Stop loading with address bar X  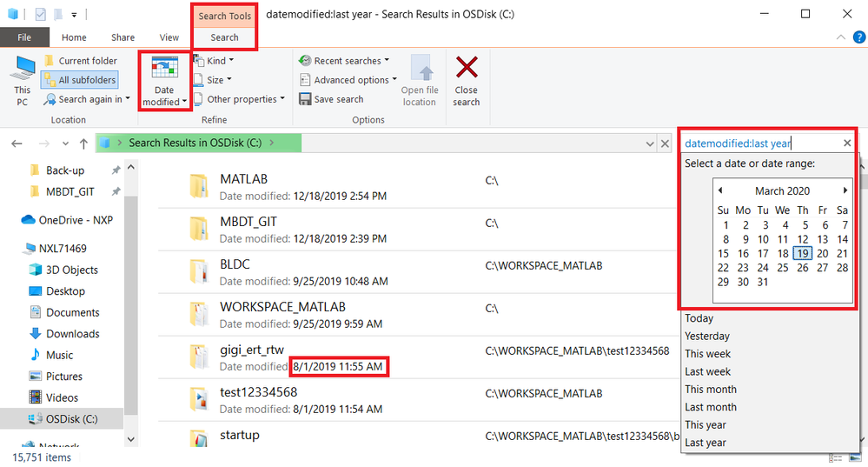(x=665, y=144)
